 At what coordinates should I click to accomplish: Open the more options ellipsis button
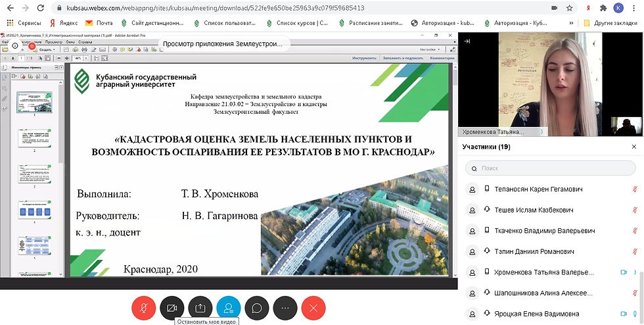pyautogui.click(x=285, y=307)
